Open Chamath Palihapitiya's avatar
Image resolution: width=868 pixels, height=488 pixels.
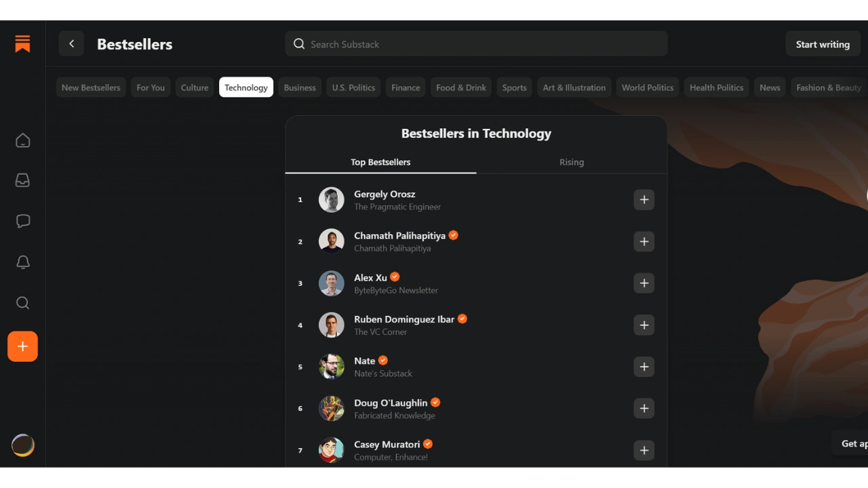[x=332, y=241]
